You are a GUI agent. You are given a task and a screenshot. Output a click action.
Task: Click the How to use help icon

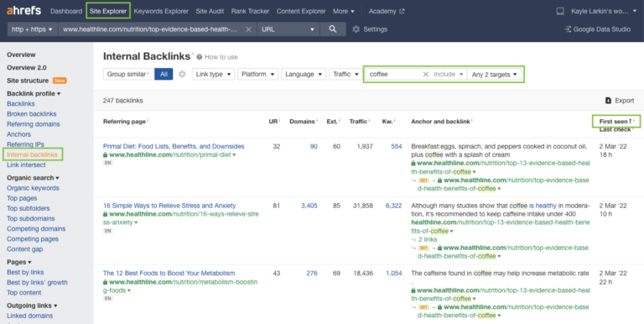point(200,57)
